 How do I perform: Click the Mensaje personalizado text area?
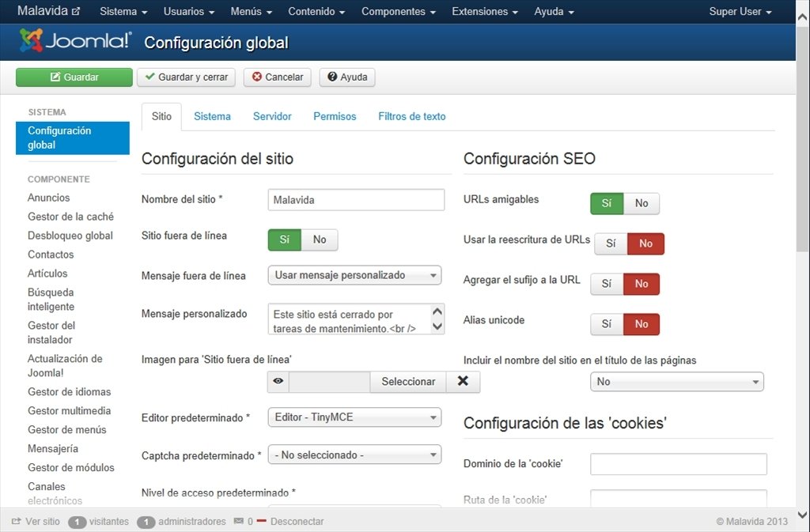[x=356, y=319]
